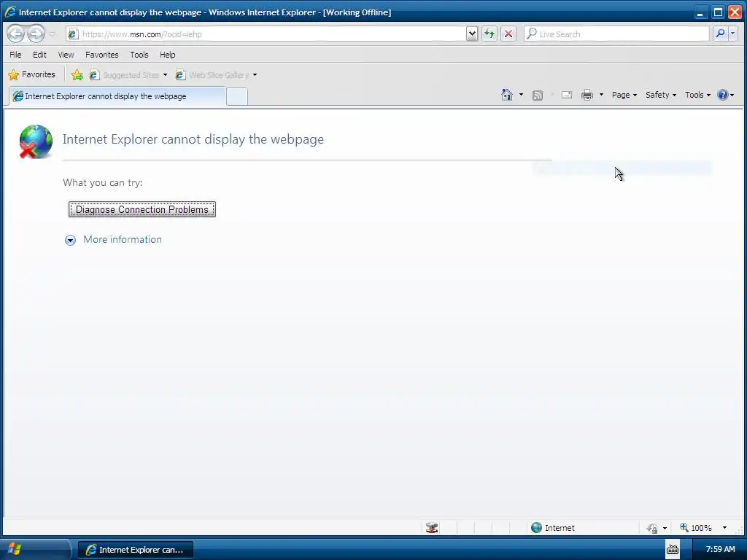747x560 pixels.
Task: Click the red Stop loading button
Action: (508, 34)
